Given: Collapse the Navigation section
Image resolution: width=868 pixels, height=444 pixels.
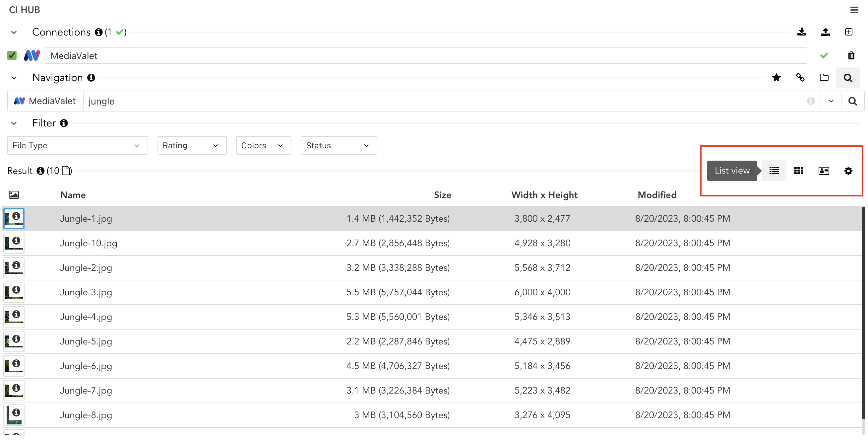Looking at the screenshot, I should click(14, 78).
